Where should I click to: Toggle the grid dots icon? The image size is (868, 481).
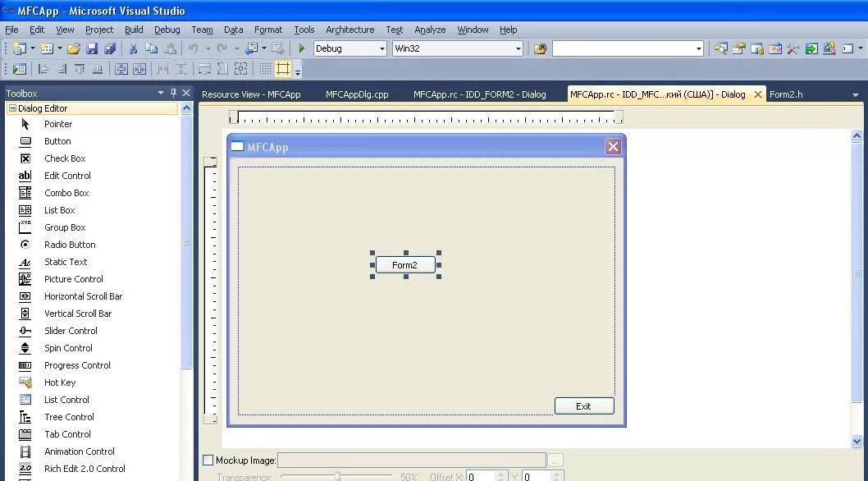tap(265, 69)
